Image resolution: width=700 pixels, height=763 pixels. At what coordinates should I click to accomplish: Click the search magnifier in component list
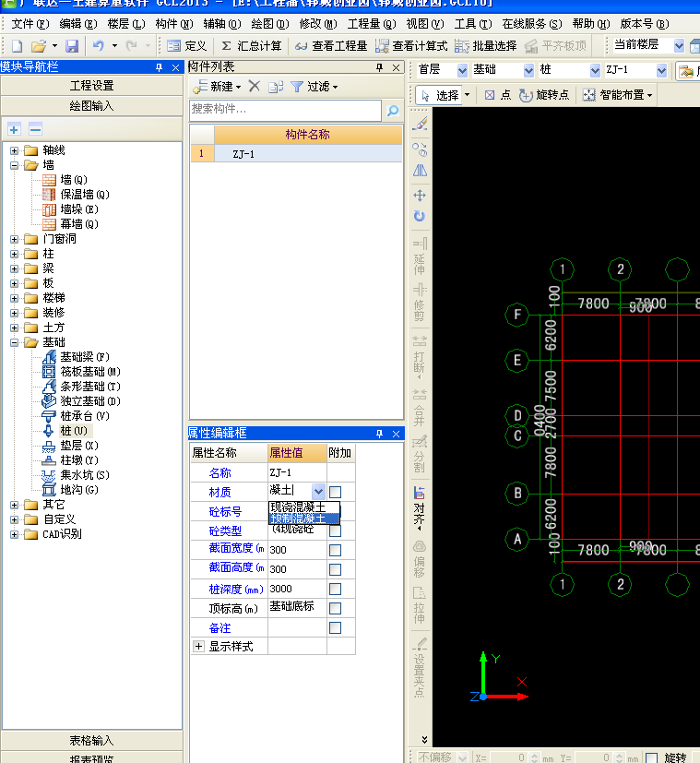coord(393,111)
